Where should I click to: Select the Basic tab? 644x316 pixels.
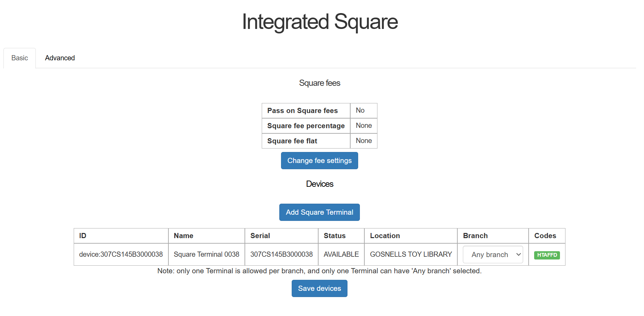20,58
